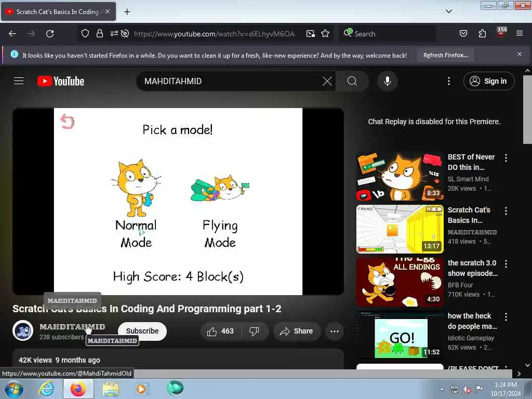The width and height of the screenshot is (532, 399).
Task: Reload the page with the refresh icon
Action: click(50, 34)
